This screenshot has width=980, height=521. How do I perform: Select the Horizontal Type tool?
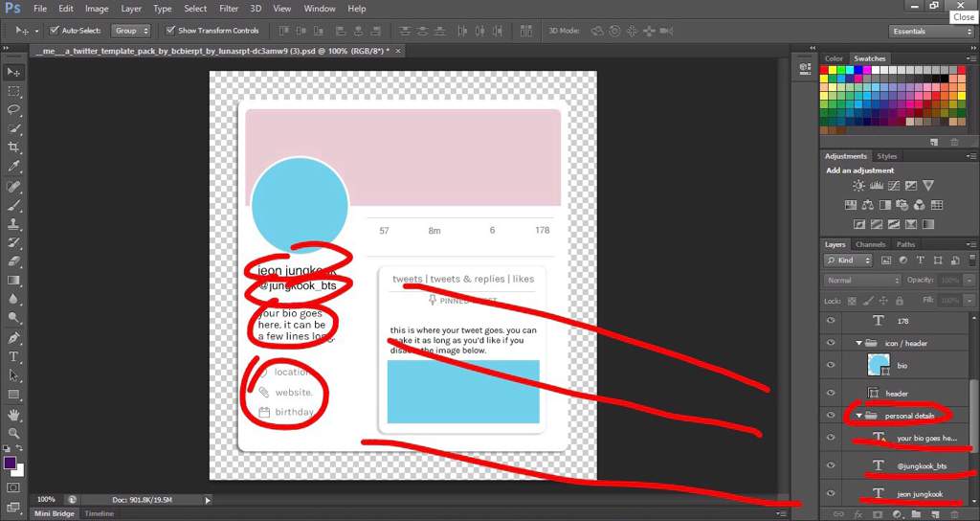pyautogui.click(x=13, y=356)
